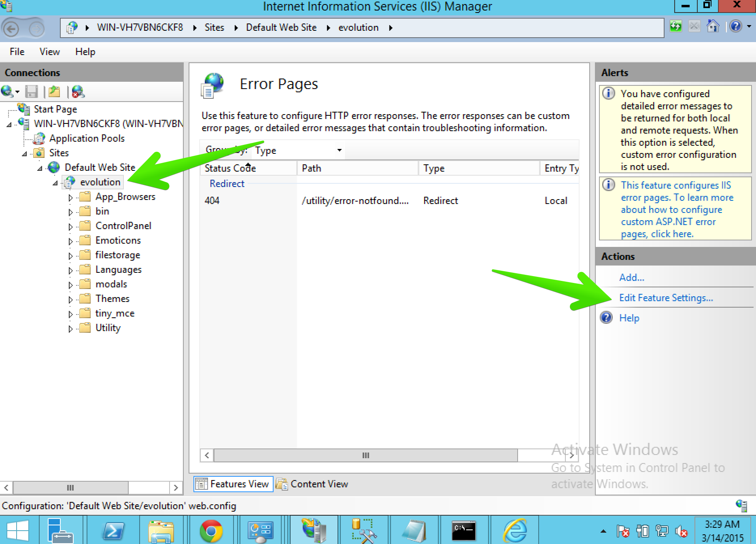Open the View menu
756x544 pixels.
[x=49, y=52]
